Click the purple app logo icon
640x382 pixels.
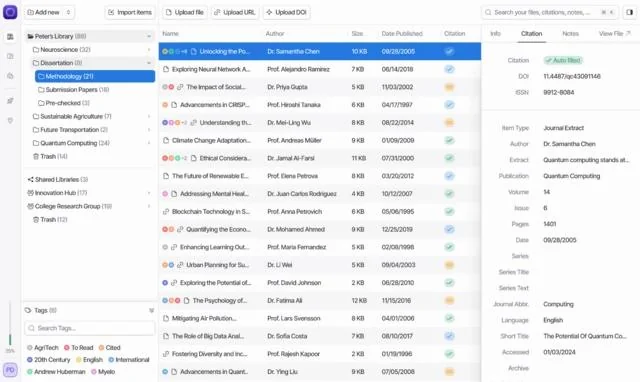pyautogui.click(x=10, y=12)
